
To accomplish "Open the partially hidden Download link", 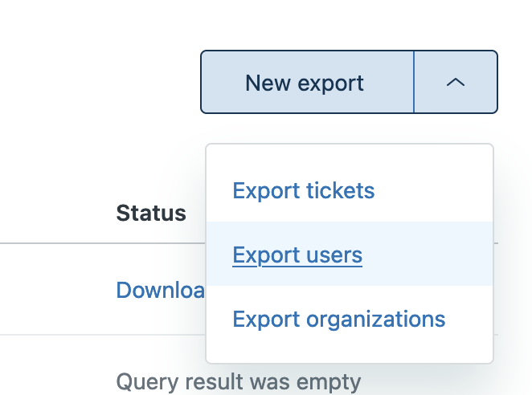I will pyautogui.click(x=161, y=290).
